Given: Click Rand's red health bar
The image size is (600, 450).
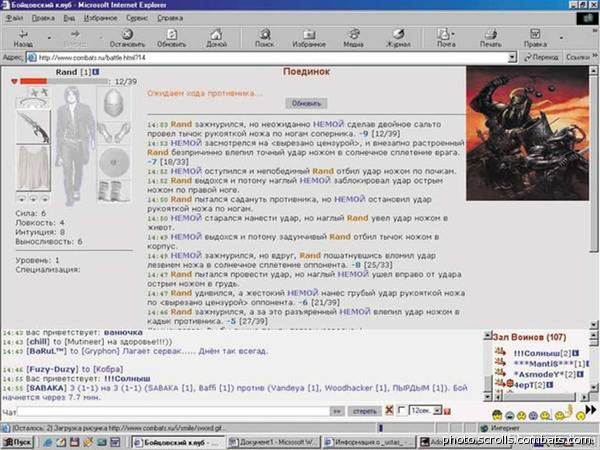Looking at the screenshot, I should (x=34, y=81).
